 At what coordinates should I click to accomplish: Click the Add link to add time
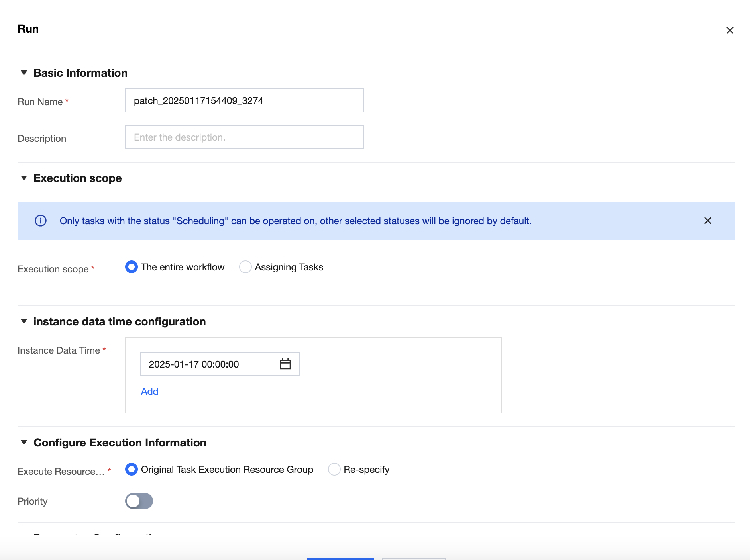pyautogui.click(x=149, y=392)
